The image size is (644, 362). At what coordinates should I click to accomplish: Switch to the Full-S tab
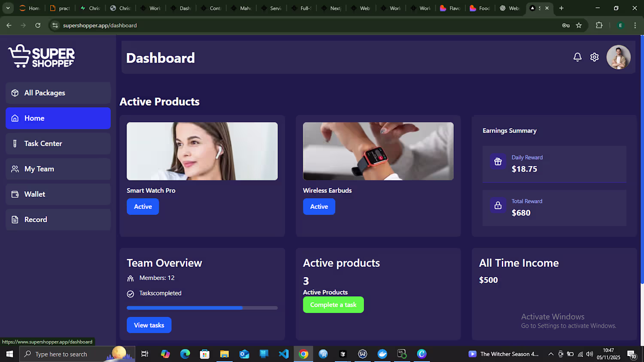coord(301,8)
